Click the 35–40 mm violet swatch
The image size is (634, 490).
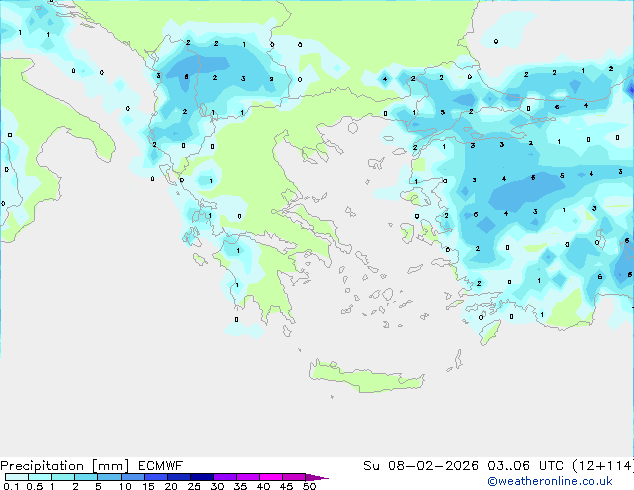248,477
